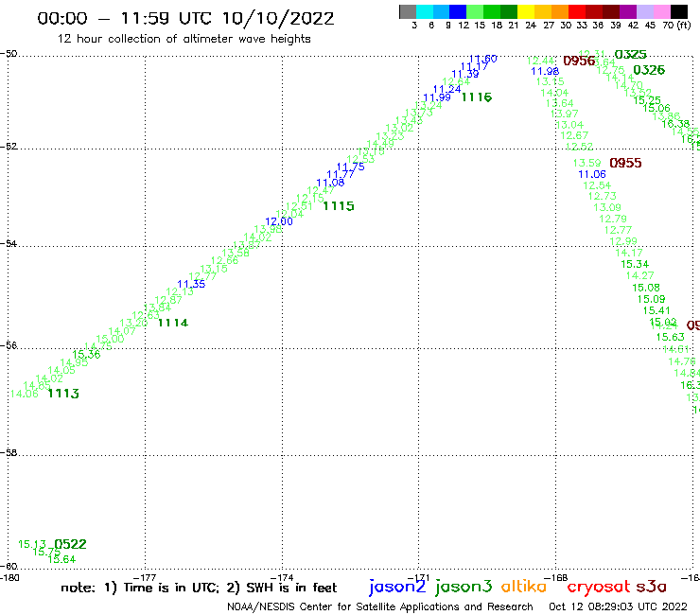Select the 'altika' satellite legend label
The height and width of the screenshot is (615, 700).
(524, 586)
